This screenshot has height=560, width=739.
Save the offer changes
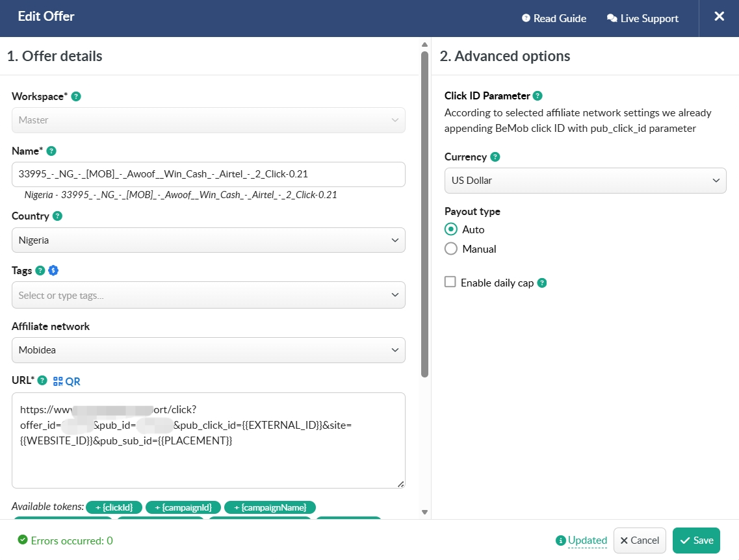coord(696,541)
